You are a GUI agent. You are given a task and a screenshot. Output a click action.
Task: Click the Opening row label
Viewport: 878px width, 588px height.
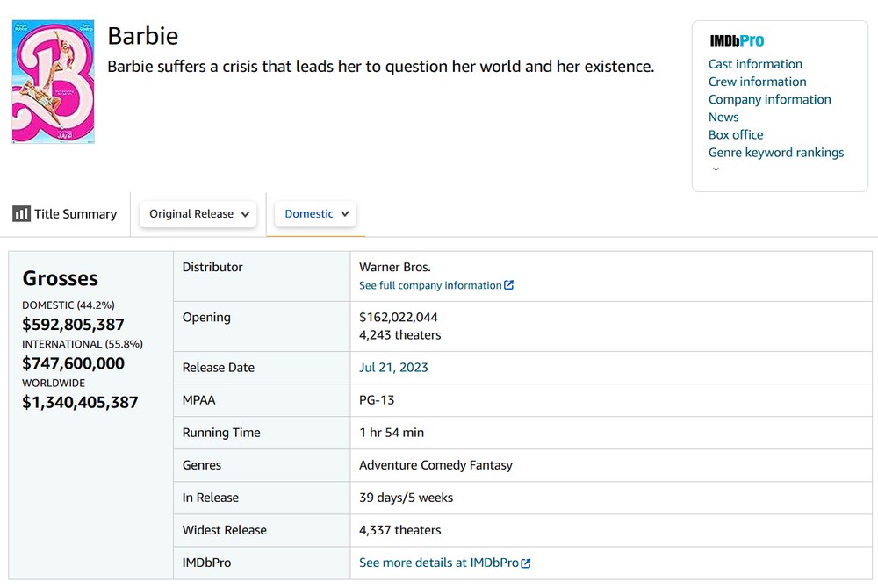pyautogui.click(x=206, y=318)
